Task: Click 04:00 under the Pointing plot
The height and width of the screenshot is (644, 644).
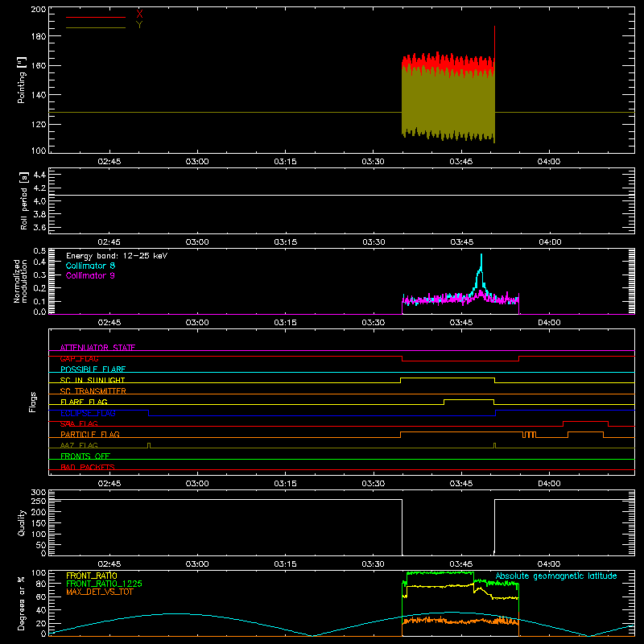Action: pos(549,162)
